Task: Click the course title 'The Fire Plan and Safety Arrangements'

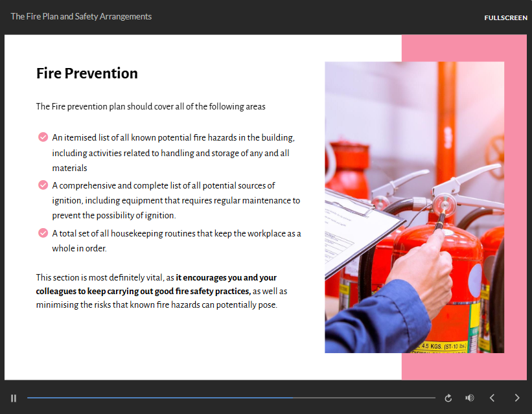Action: point(81,16)
